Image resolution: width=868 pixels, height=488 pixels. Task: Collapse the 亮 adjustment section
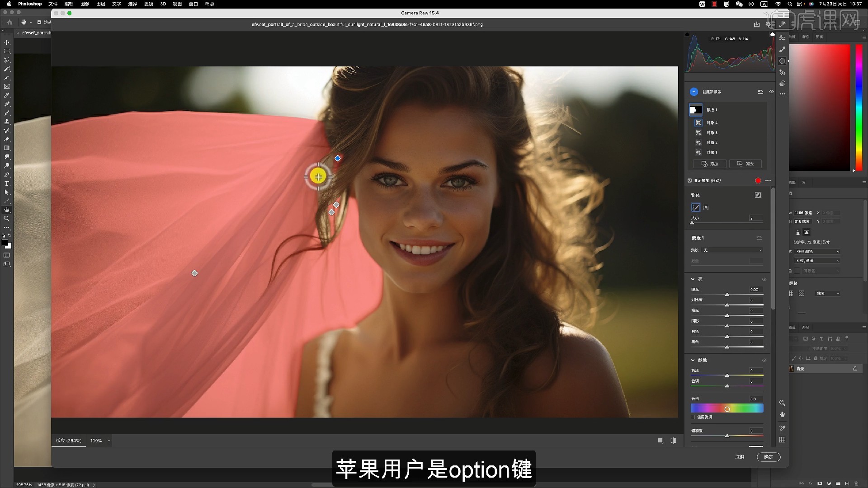click(x=692, y=279)
